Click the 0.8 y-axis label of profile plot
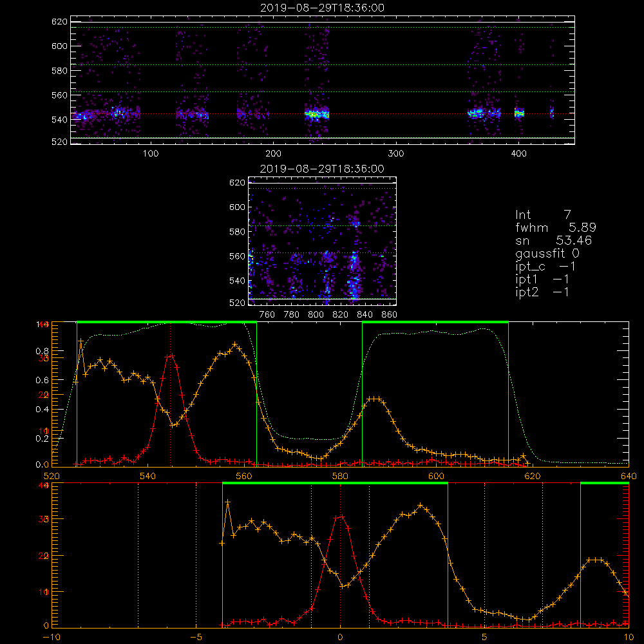The width and height of the screenshot is (644, 644). [x=43, y=351]
